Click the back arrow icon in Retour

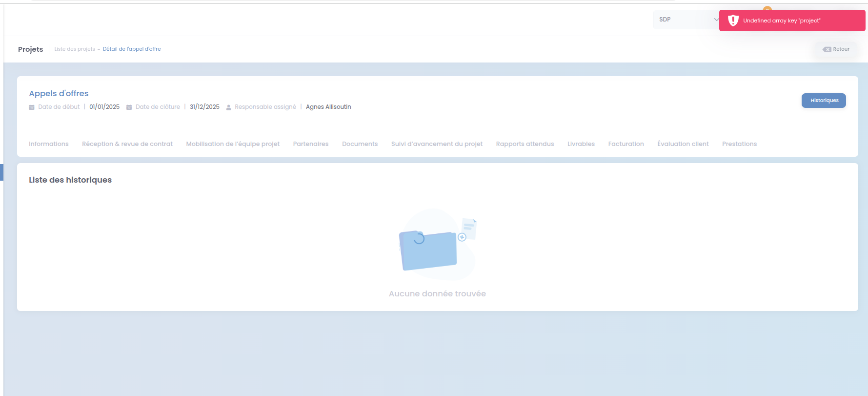[x=827, y=49]
